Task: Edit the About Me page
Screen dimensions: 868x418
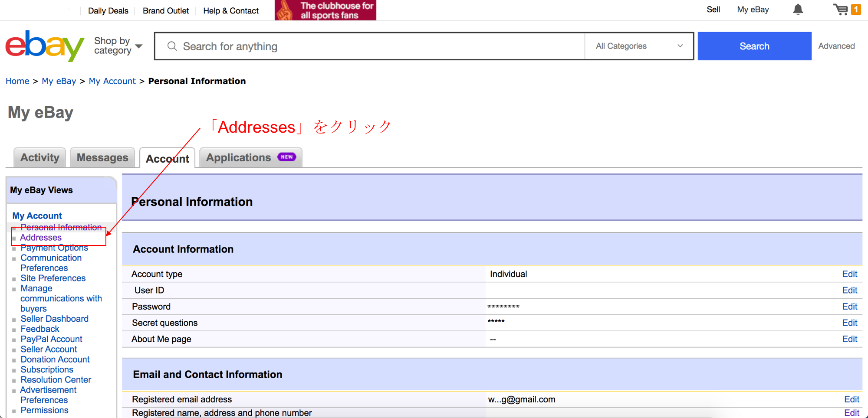Action: (x=849, y=339)
